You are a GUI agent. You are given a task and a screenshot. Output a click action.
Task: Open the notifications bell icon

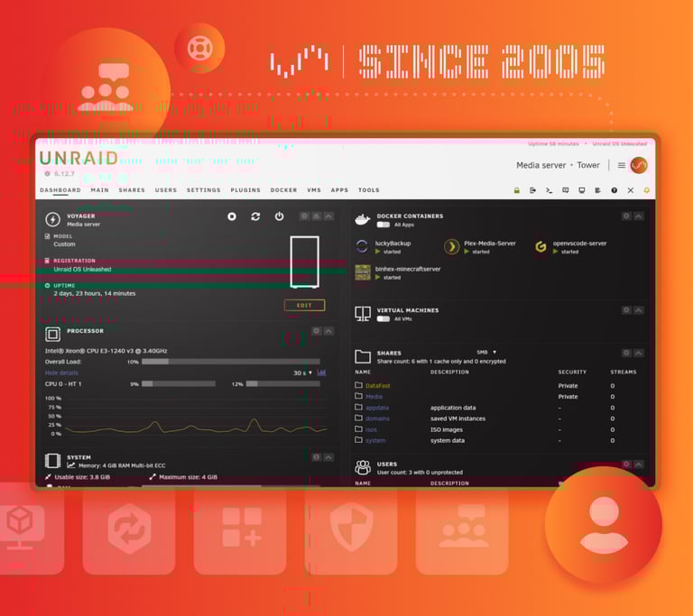click(647, 190)
